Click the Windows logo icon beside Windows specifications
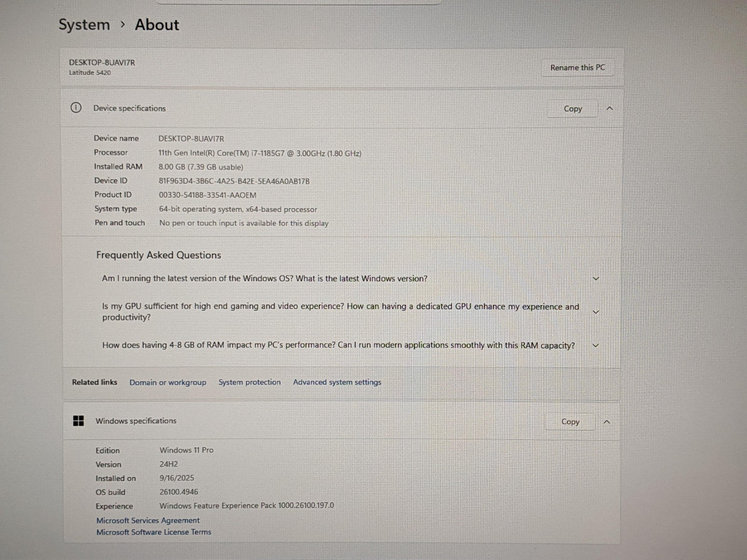The height and width of the screenshot is (560, 747). [78, 421]
